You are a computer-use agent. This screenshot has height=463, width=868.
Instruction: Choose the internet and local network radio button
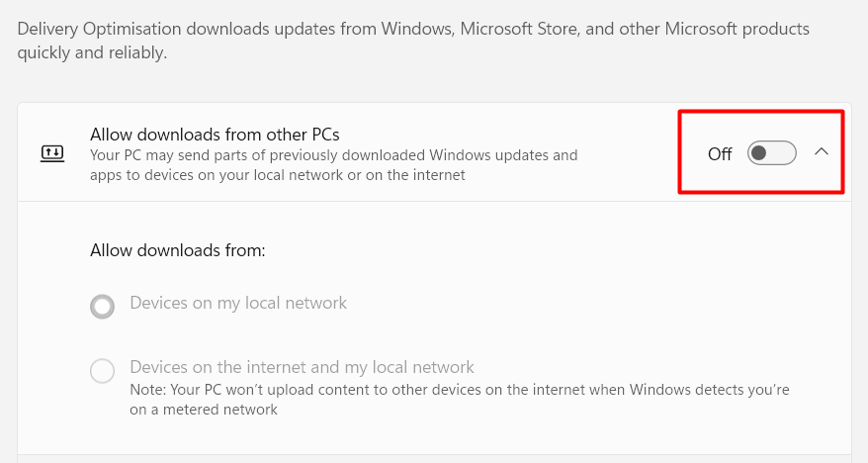(x=103, y=371)
